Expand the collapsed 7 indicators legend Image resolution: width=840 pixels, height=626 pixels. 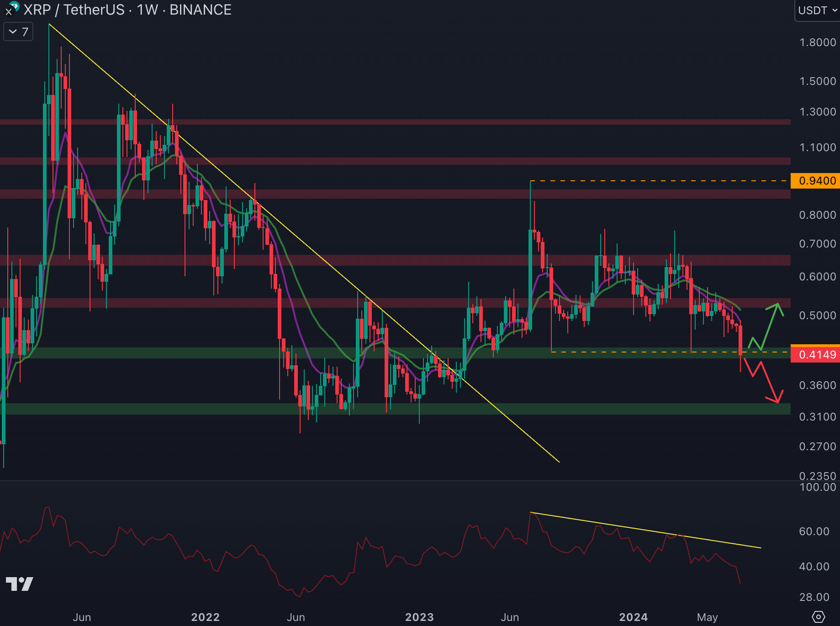pos(18,32)
